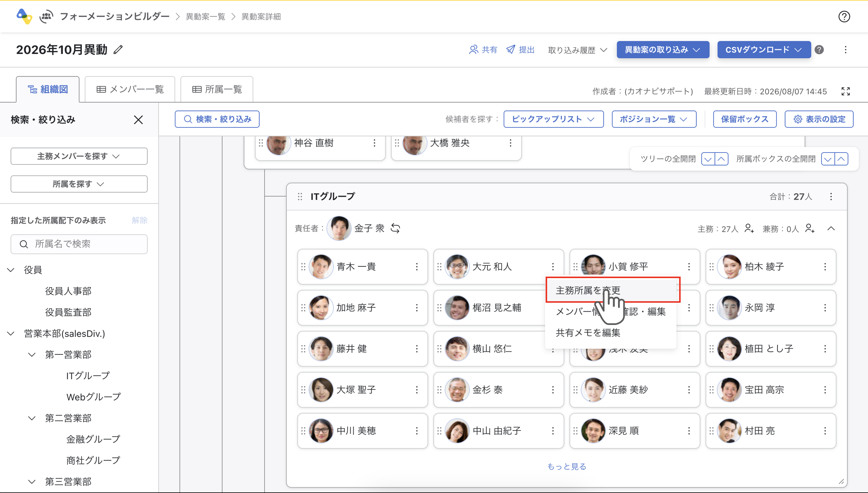Collapse all boxes with 所属ボックスの全開閉 up arrow
The width and height of the screenshot is (868, 493).
[842, 159]
